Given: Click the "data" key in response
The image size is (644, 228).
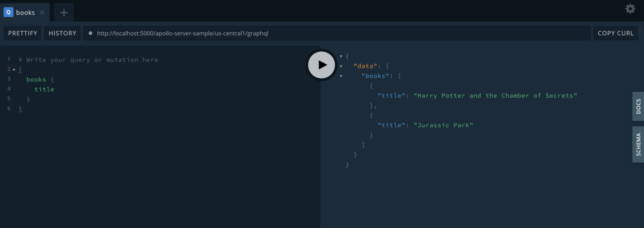Looking at the screenshot, I should [365, 65].
